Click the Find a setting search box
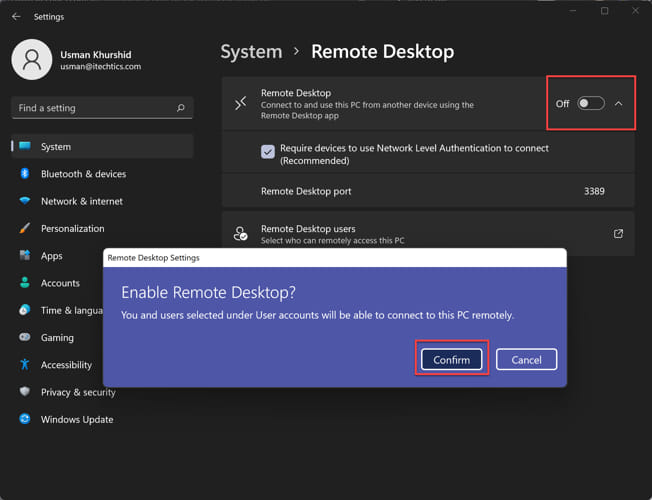The image size is (652, 500). point(102,108)
